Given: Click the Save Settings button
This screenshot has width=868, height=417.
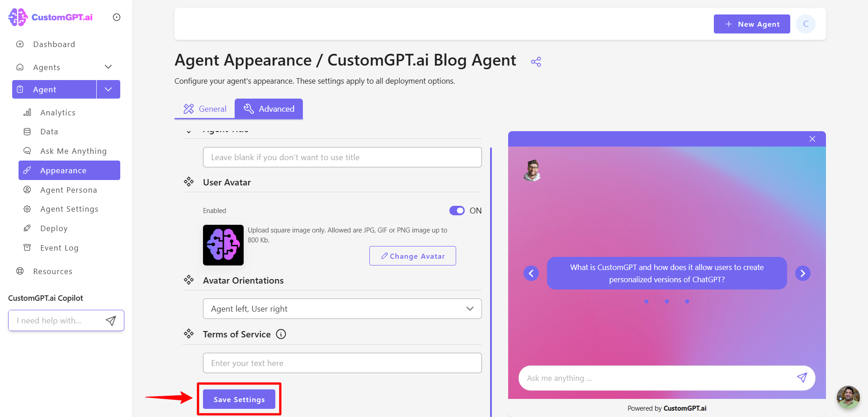Looking at the screenshot, I should point(239,399).
